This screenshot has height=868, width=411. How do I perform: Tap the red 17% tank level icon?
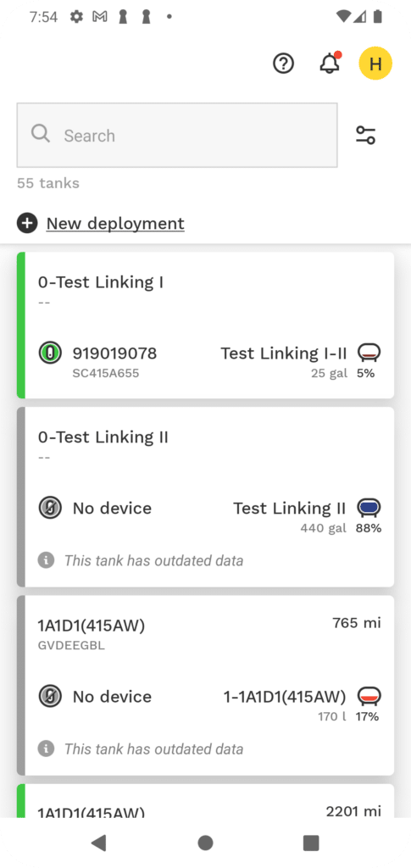point(369,696)
